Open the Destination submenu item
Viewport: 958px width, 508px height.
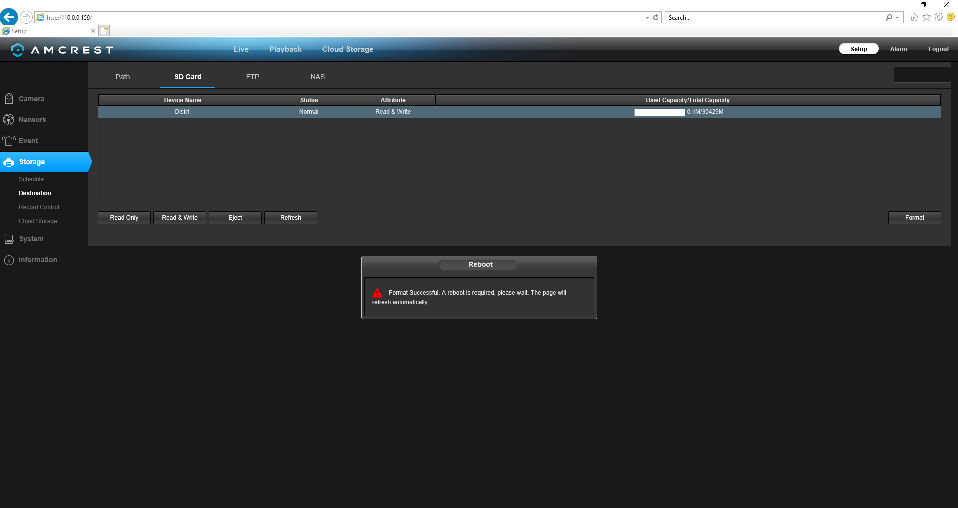[x=35, y=193]
